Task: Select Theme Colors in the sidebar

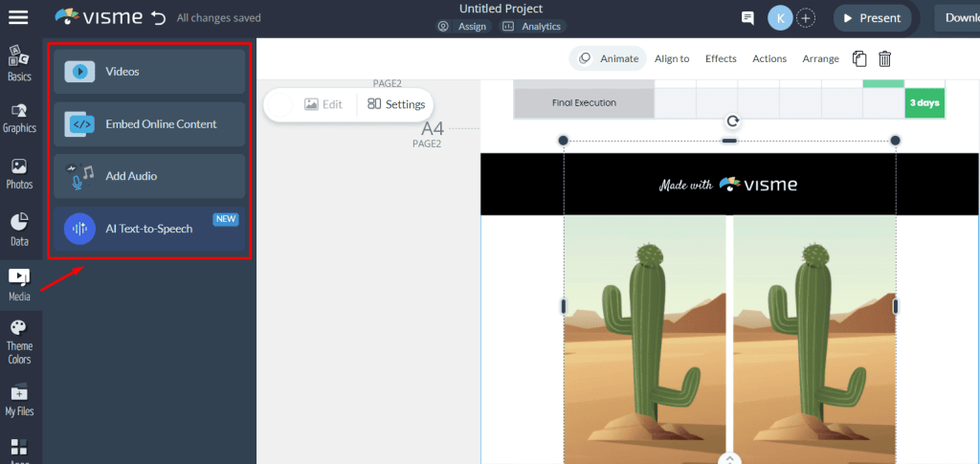Action: pos(19,342)
